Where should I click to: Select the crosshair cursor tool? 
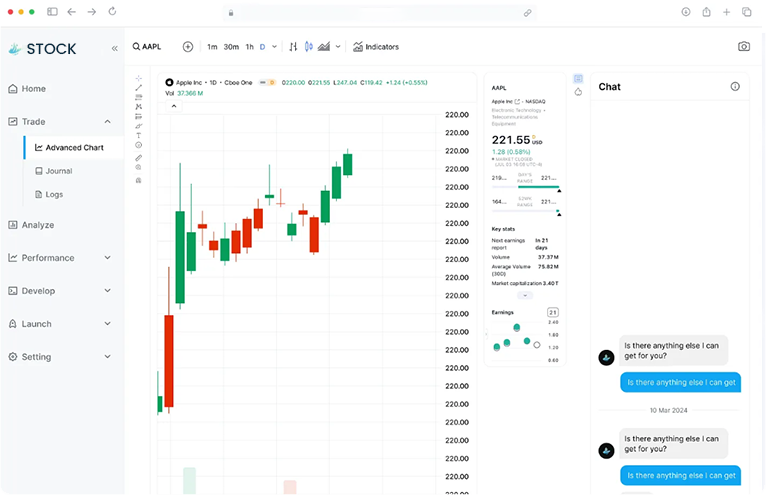[x=139, y=78]
